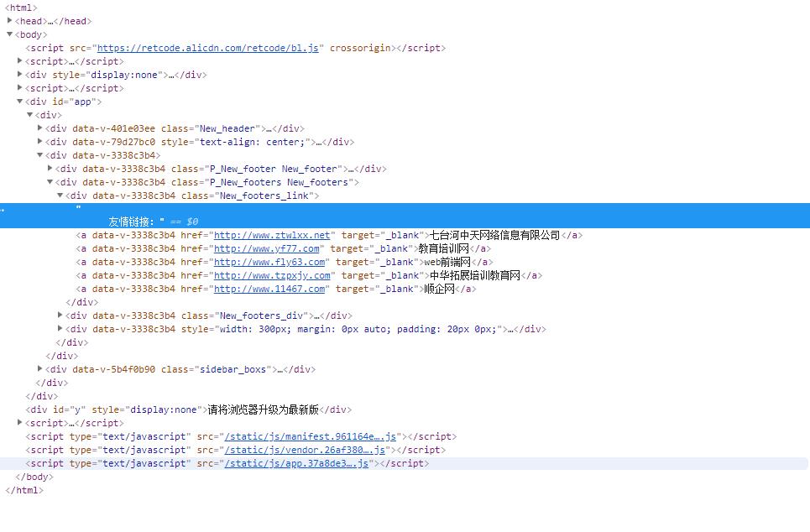Expand the New_footers_div node

point(60,315)
